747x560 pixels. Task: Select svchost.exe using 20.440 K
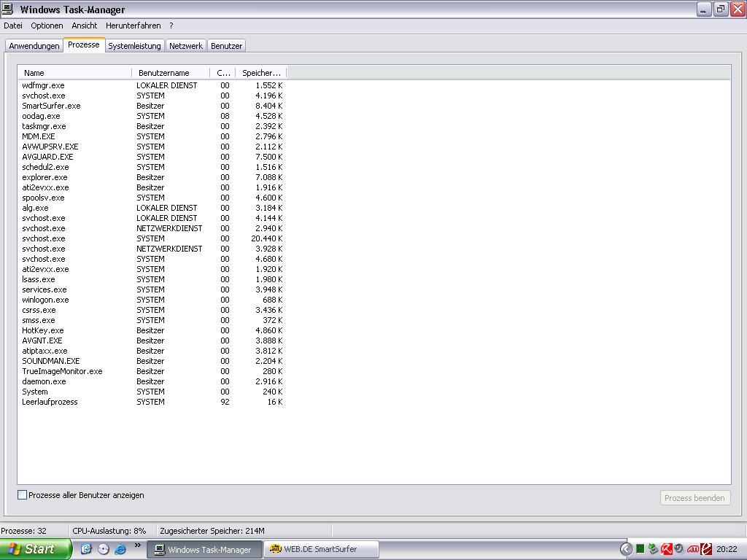(x=152, y=238)
